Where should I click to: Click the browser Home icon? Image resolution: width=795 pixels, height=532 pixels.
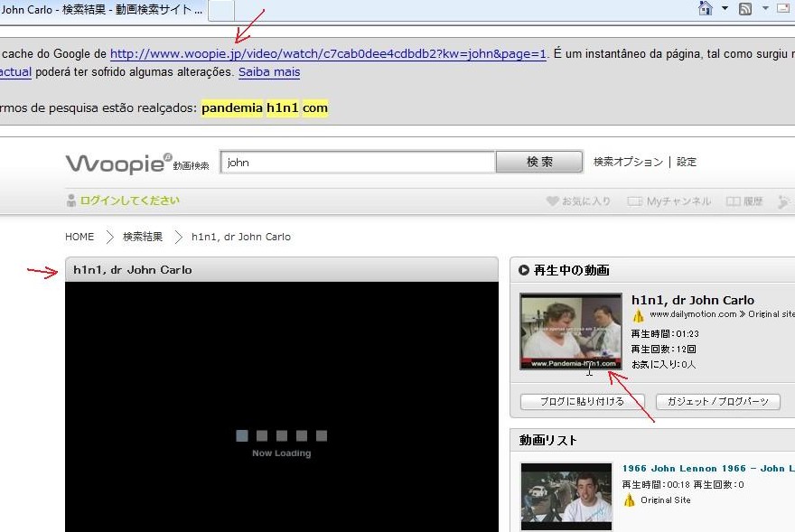point(706,8)
